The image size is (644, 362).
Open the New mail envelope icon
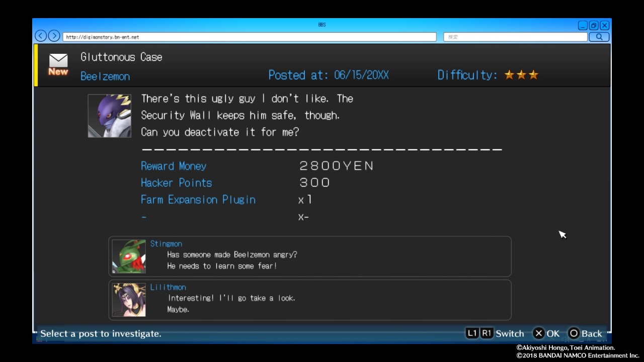(x=58, y=64)
